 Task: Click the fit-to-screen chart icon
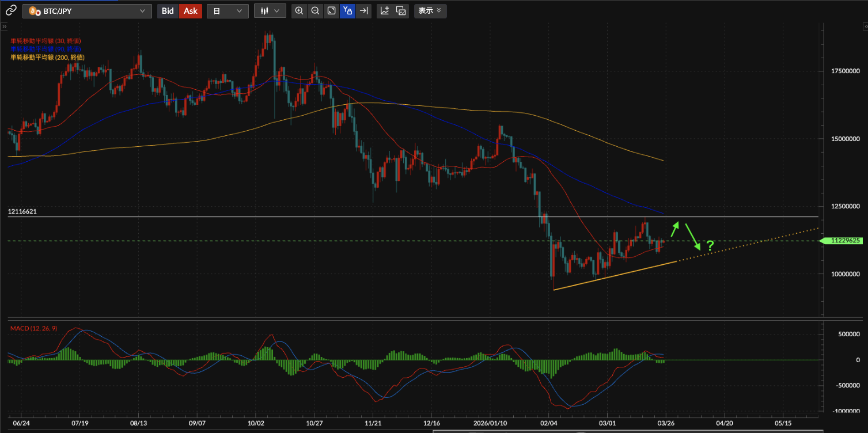(x=331, y=11)
